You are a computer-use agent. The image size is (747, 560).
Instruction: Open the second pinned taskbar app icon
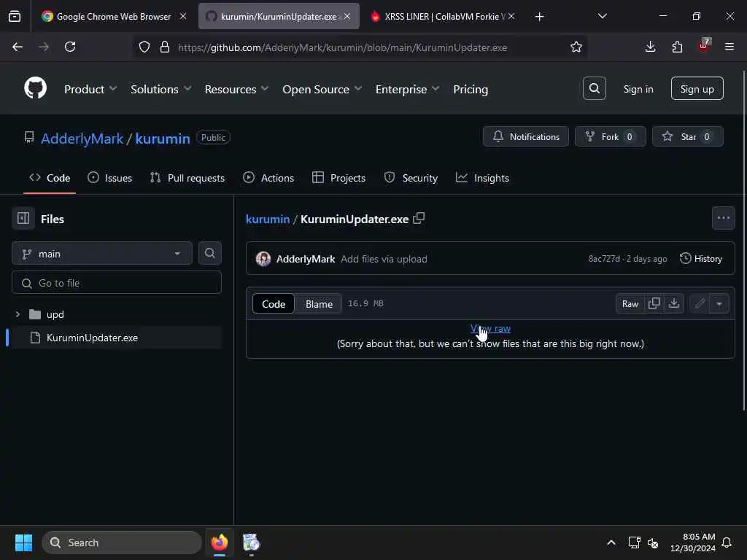(x=251, y=542)
